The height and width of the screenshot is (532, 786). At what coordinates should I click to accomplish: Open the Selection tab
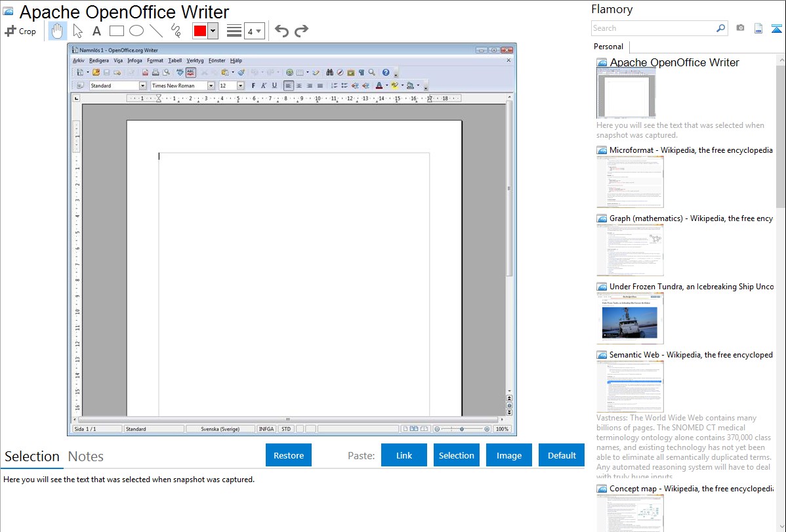click(32, 457)
